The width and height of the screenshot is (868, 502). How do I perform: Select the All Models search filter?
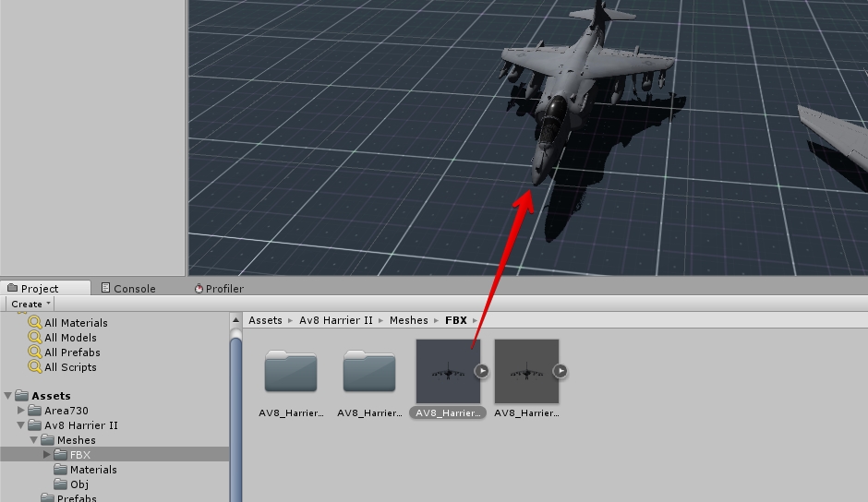pyautogui.click(x=70, y=338)
